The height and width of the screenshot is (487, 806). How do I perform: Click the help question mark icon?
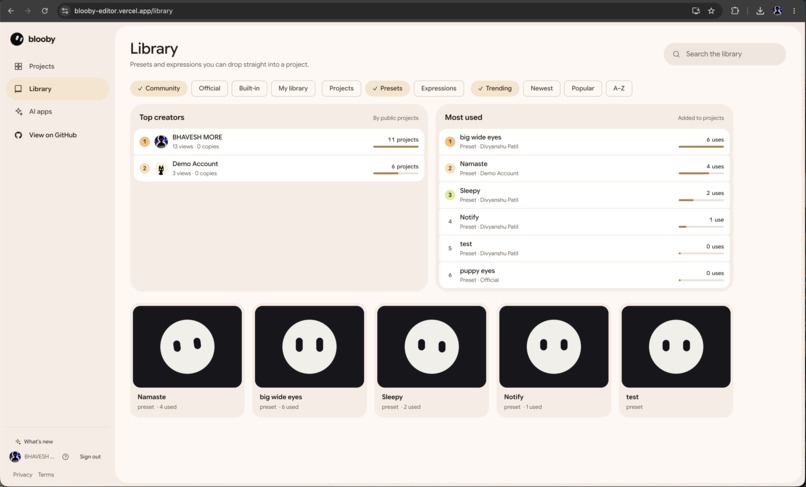click(65, 457)
